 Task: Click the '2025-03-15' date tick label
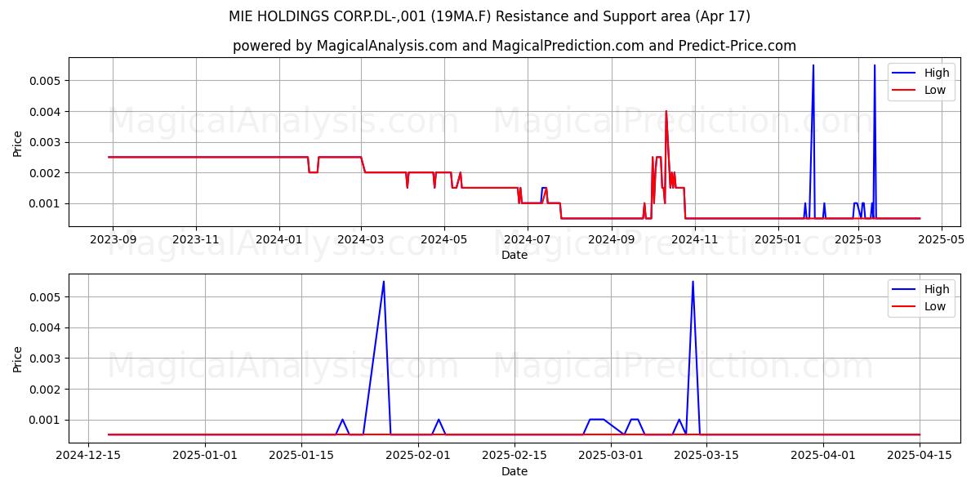707,457
